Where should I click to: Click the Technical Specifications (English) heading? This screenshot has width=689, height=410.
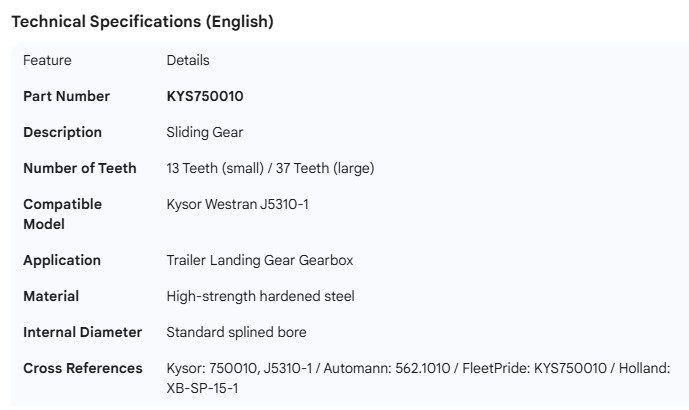pyautogui.click(x=142, y=21)
